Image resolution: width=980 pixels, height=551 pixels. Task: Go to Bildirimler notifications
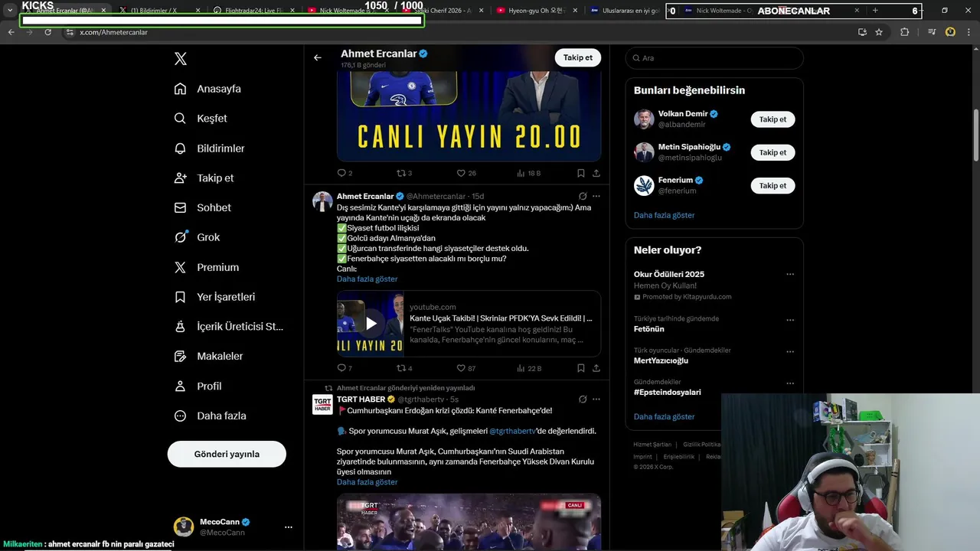[209, 148]
